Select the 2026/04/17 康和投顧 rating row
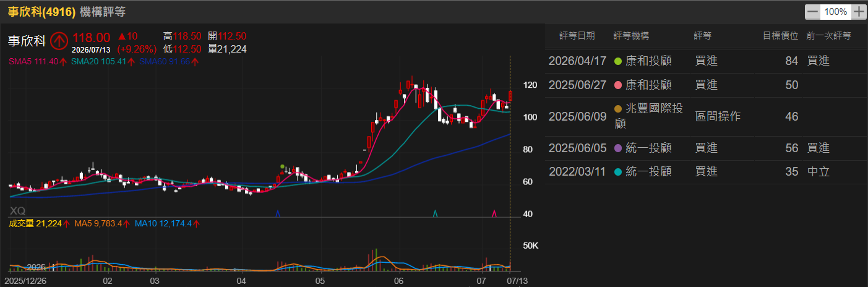The width and height of the screenshot is (868, 287). click(x=706, y=61)
